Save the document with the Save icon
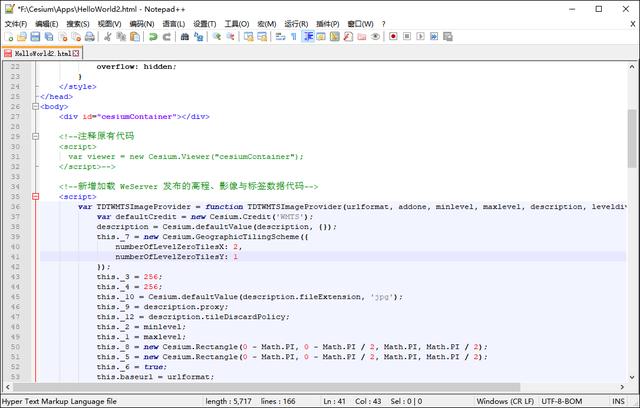 pos(36,37)
